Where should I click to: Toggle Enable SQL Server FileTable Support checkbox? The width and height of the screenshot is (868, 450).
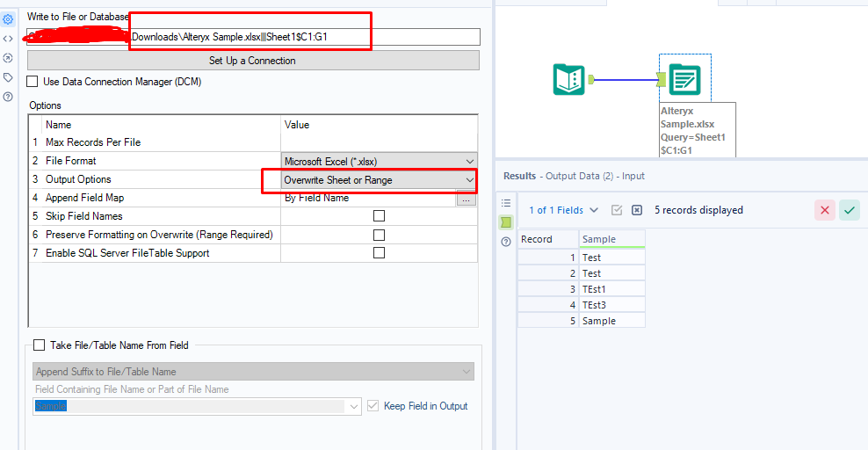pos(380,253)
